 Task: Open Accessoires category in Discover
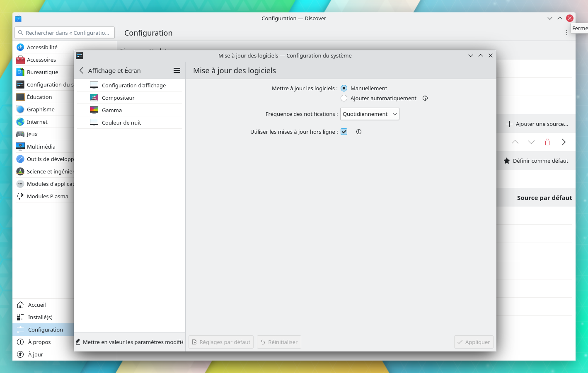click(44, 60)
